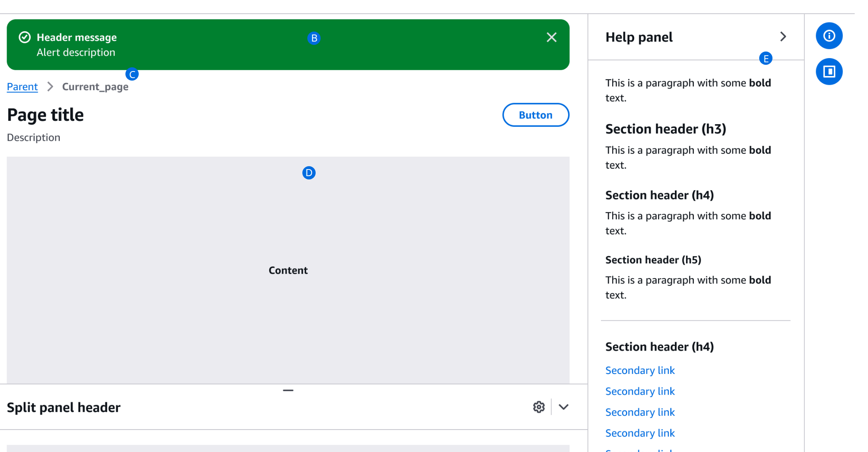Click the Button next to Page title
The width and height of the screenshot is (868, 452).
(x=536, y=115)
